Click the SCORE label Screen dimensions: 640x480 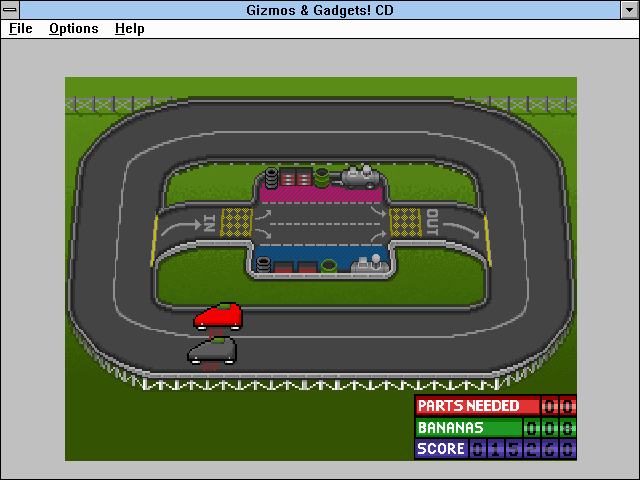(x=441, y=449)
